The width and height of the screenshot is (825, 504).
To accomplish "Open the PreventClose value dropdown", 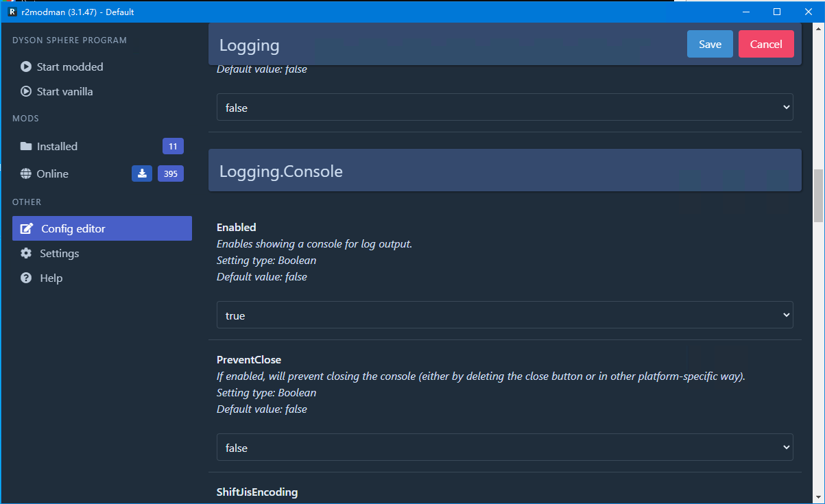I will [x=505, y=447].
